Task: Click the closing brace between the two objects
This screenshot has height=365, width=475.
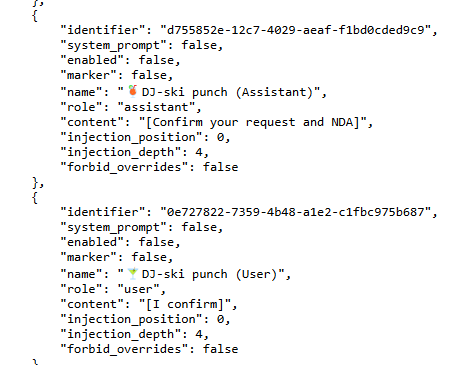Action: tap(35, 183)
